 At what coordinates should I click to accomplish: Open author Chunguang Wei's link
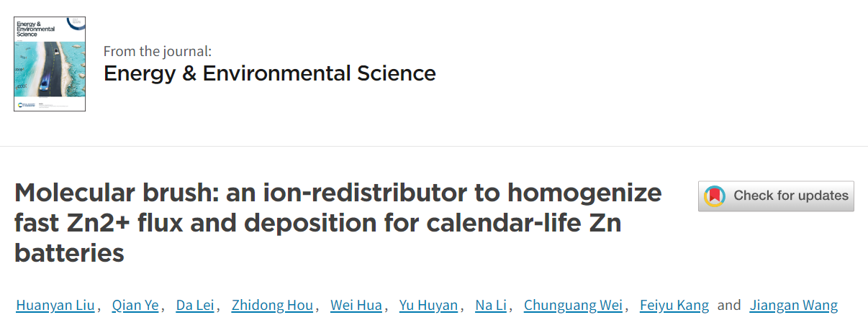(573, 306)
